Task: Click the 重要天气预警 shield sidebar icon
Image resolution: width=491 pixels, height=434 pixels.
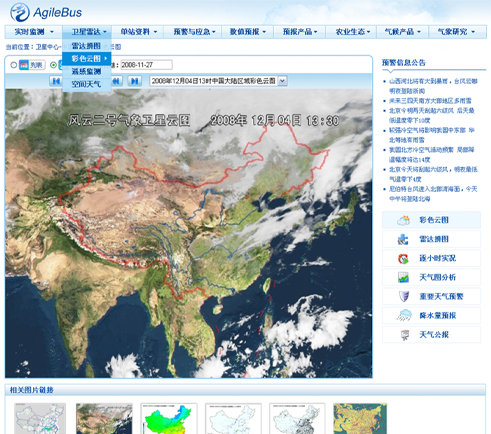Action: coord(404,296)
